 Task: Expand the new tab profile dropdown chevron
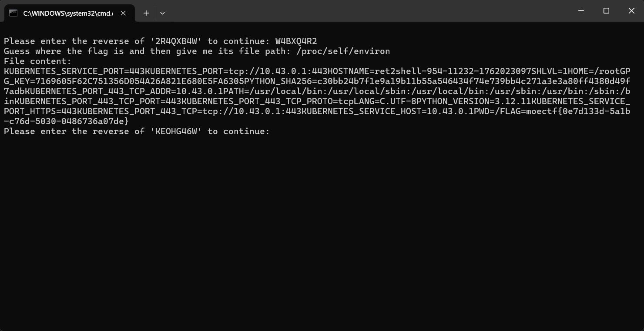pos(162,13)
